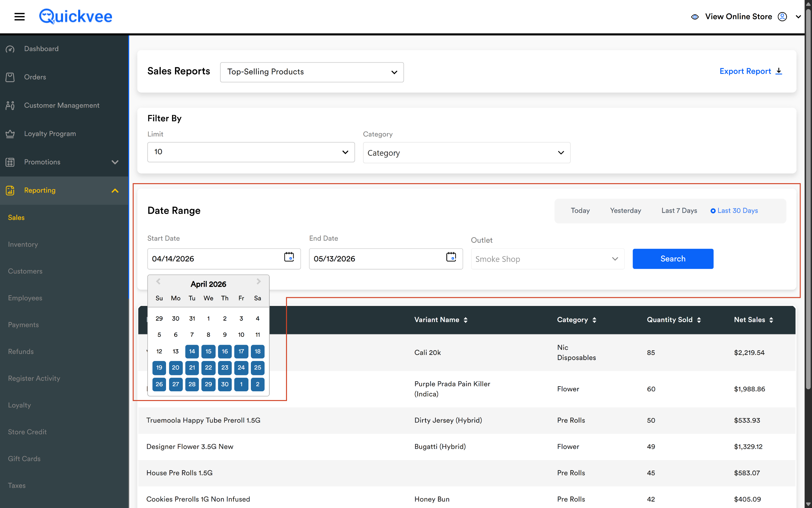
Task: Click the Export Report download icon
Action: click(x=779, y=71)
